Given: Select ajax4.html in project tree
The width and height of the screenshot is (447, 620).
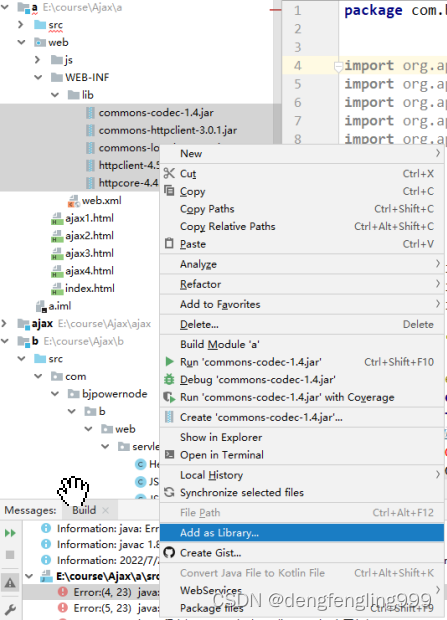Looking at the screenshot, I should click(x=89, y=271).
